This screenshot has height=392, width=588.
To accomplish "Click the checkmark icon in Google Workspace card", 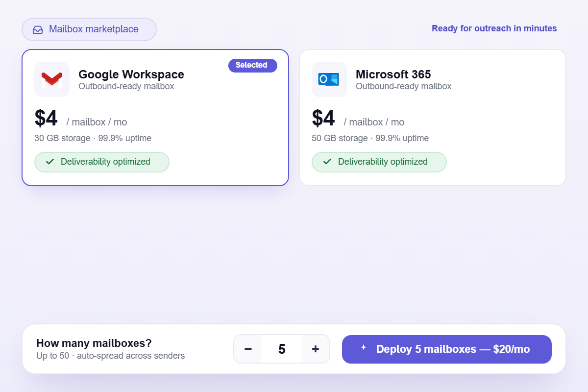I will tap(49, 162).
